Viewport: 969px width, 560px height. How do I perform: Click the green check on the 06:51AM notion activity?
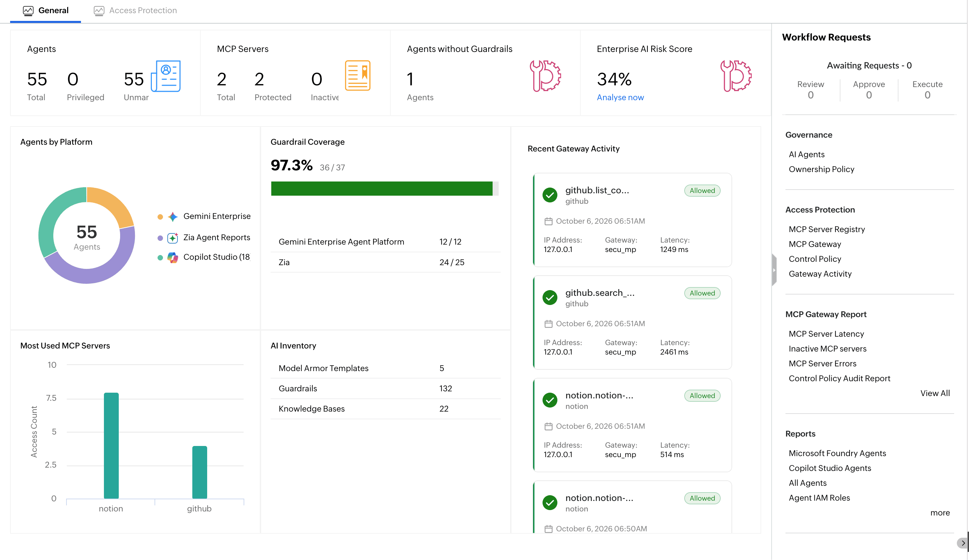[550, 400]
